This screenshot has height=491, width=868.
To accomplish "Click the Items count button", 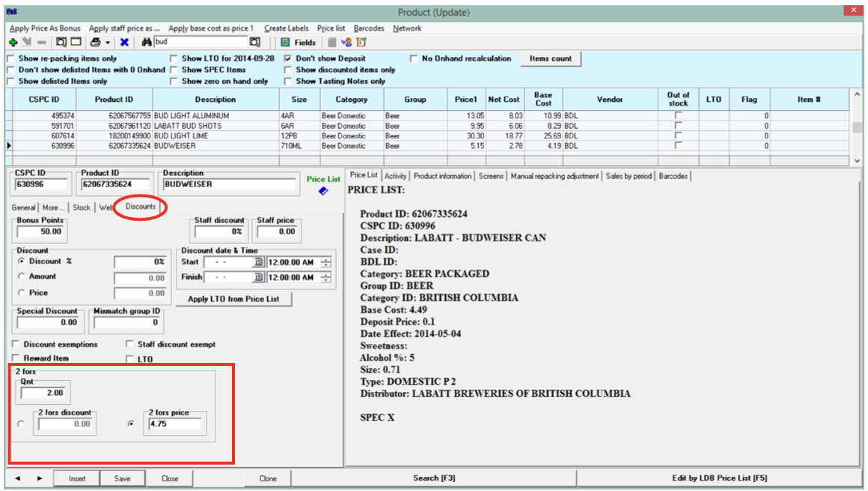I will (x=550, y=58).
